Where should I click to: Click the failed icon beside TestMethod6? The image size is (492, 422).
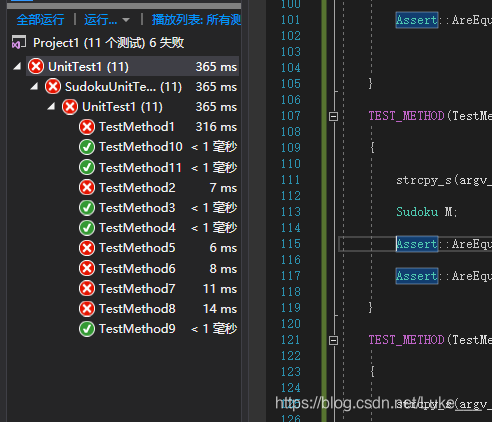87,269
